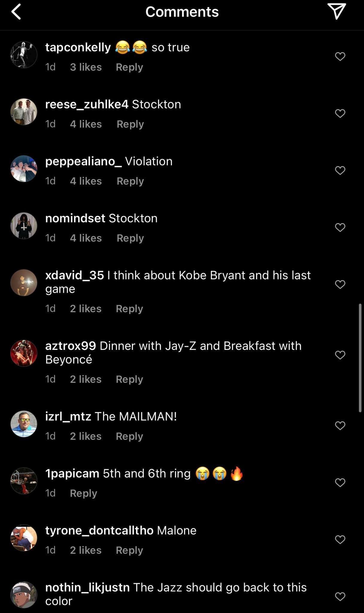The height and width of the screenshot is (613, 364).
Task: Tap the heart on peppealiano_'s Violation comment
Action: click(340, 170)
